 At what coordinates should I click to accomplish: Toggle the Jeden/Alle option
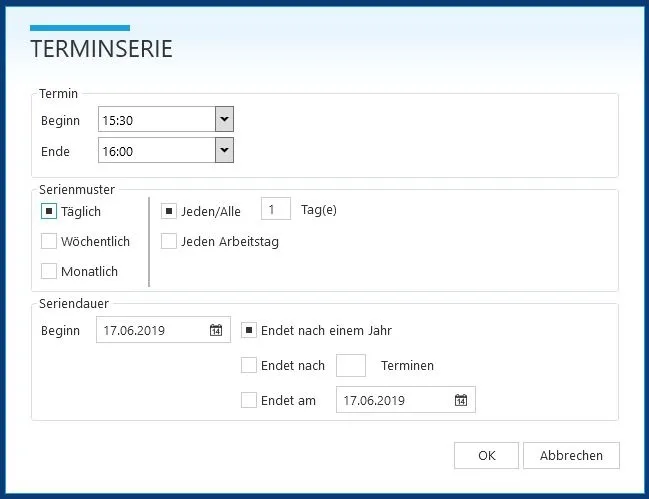pyautogui.click(x=169, y=211)
